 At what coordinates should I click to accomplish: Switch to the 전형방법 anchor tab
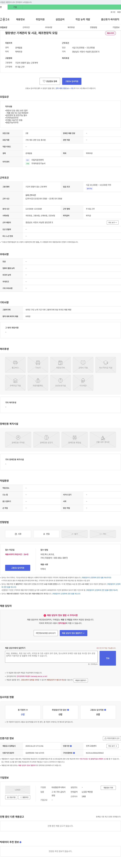(93, 27)
